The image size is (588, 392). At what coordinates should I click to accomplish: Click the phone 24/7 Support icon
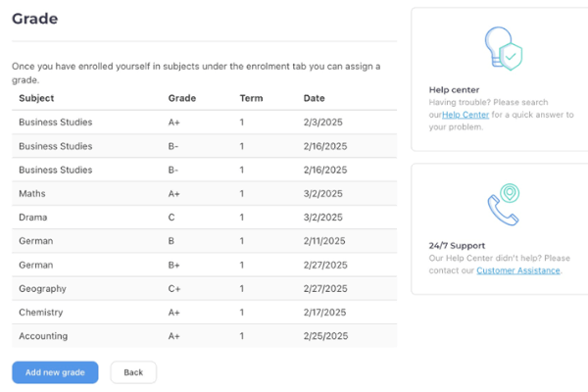[x=504, y=205]
